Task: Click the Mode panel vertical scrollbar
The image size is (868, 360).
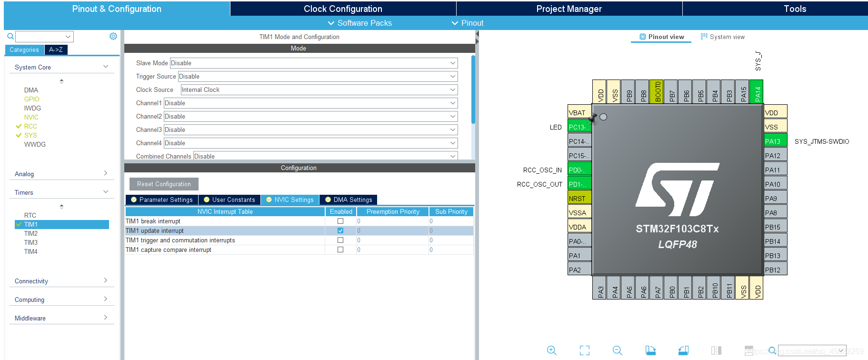Action: (x=473, y=90)
